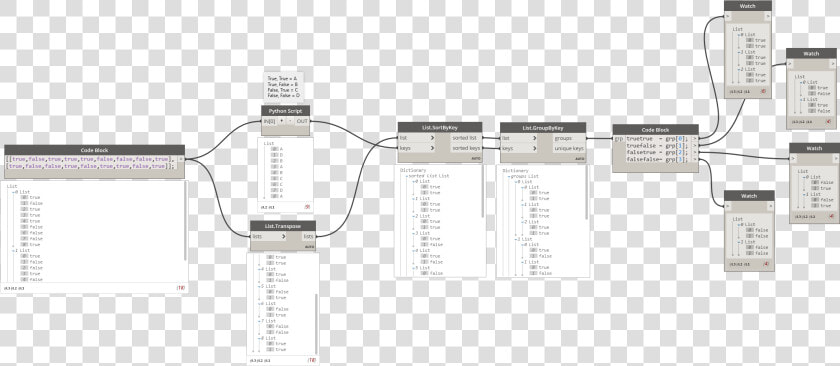
Task: Edit the truetrue = grp[0] code line
Action: [x=657, y=139]
